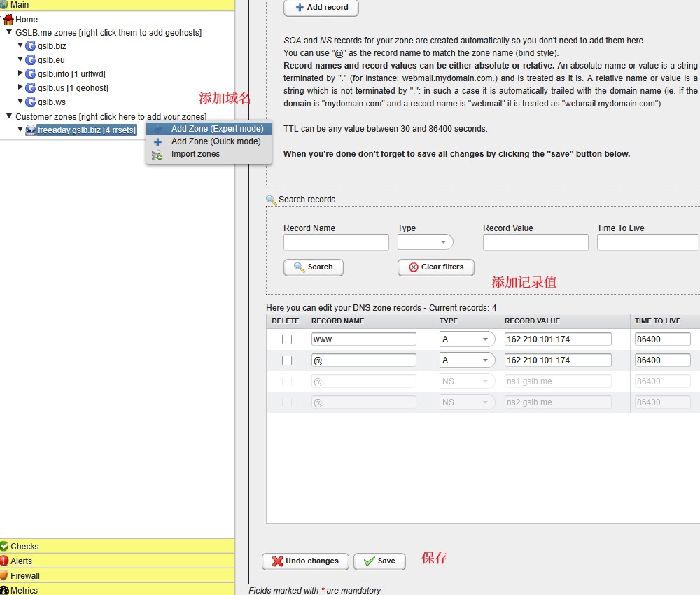
Task: Open the search Type dropdown
Action: 425,242
